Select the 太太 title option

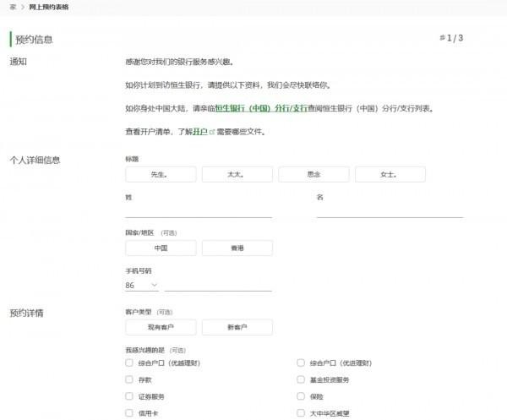237,175
